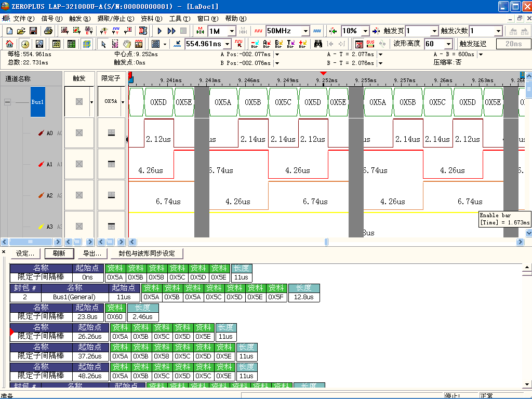
Task: Click the binoculars find icon
Action: 318,44
